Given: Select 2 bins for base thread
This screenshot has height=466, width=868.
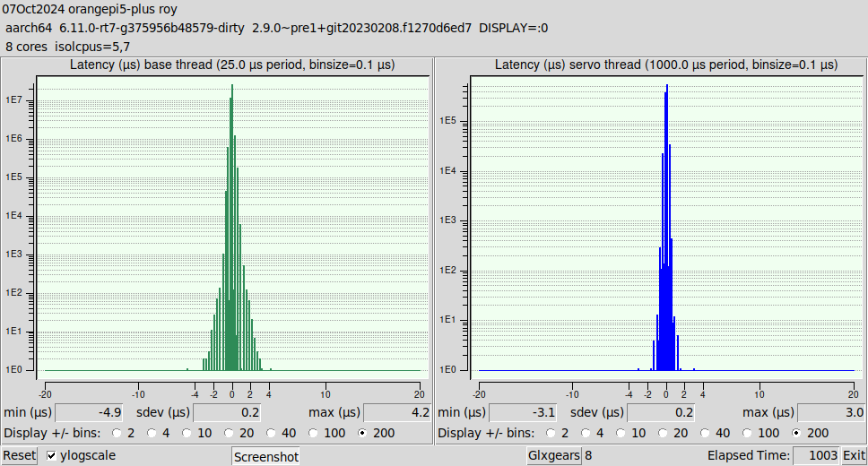Looking at the screenshot, I should click(117, 433).
